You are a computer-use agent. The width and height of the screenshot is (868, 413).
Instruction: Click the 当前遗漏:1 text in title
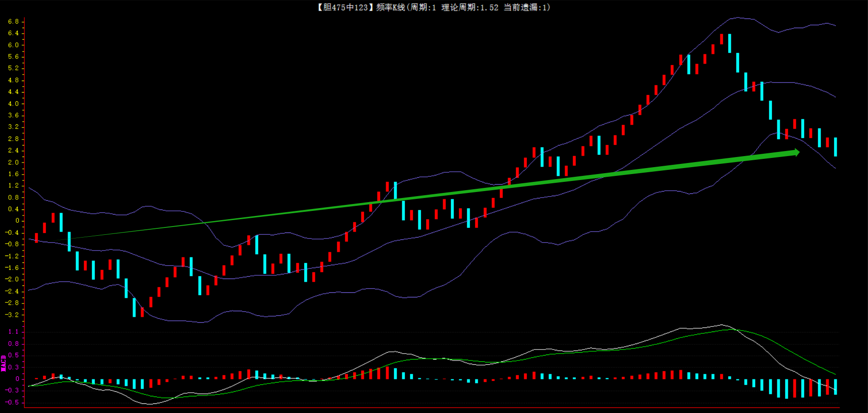526,7
